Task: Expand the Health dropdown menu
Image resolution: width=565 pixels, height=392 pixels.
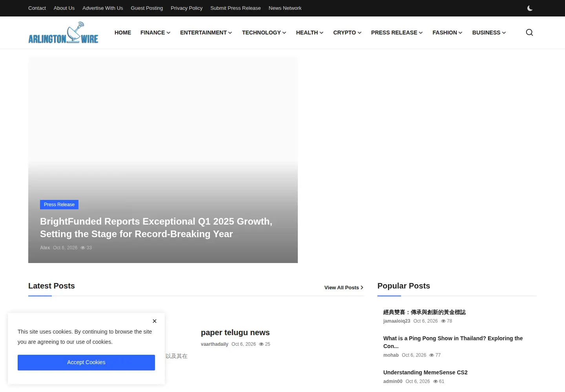Action: 310,33
